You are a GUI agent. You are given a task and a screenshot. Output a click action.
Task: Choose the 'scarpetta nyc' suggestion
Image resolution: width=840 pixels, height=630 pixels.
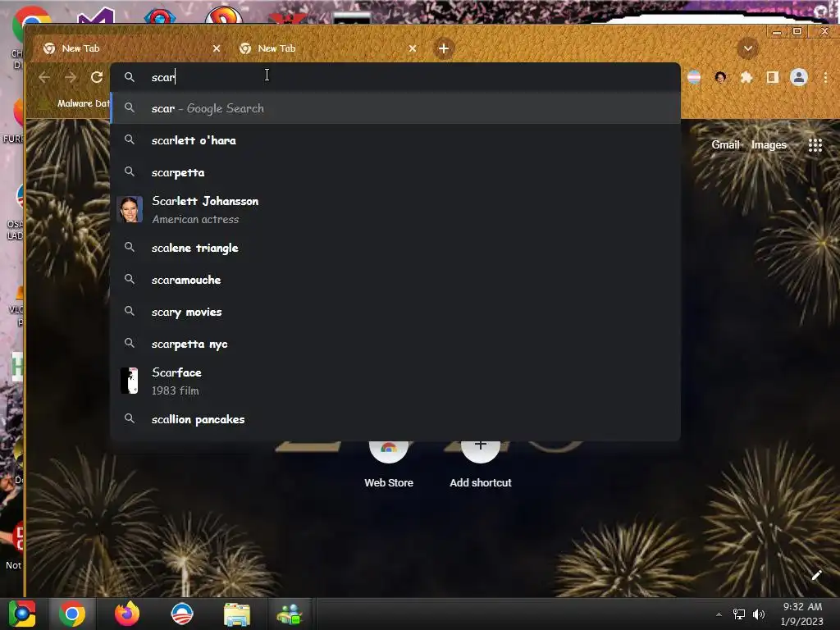(395, 344)
